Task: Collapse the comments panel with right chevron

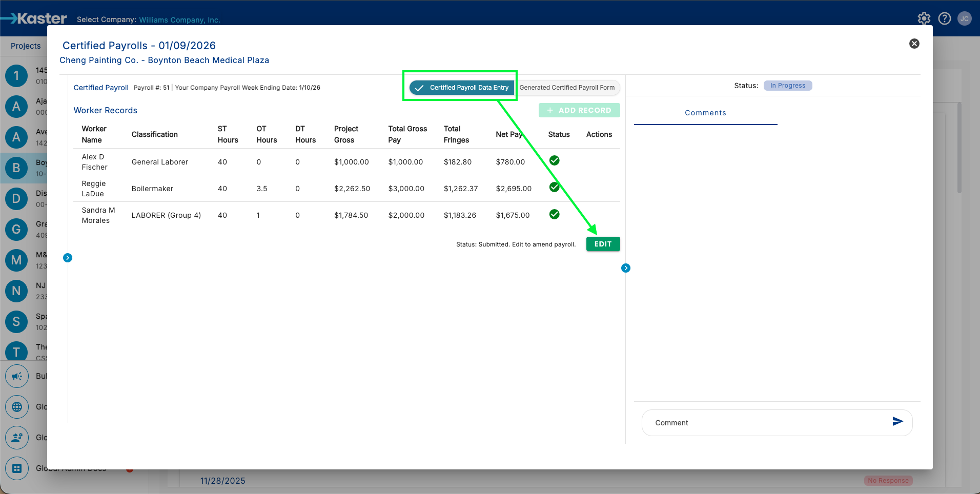Action: [x=625, y=268]
